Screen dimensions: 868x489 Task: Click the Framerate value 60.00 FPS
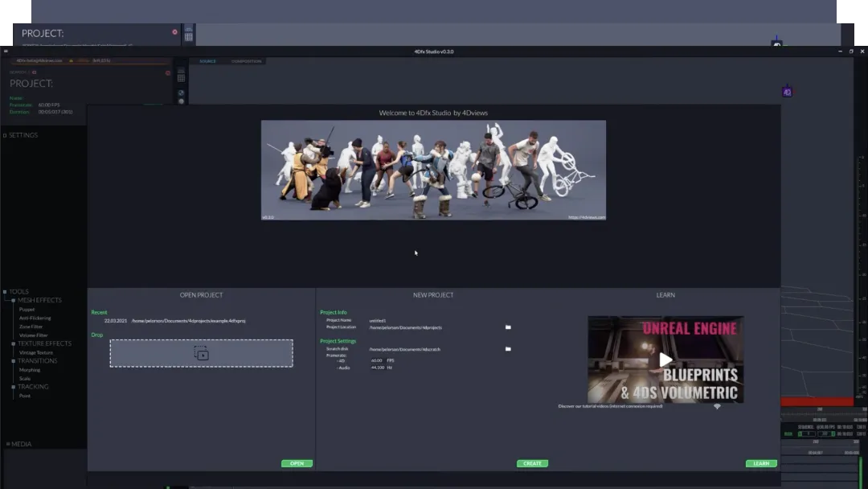[49, 105]
